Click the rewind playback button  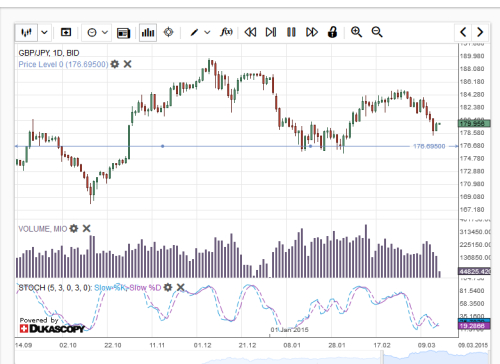(x=250, y=32)
